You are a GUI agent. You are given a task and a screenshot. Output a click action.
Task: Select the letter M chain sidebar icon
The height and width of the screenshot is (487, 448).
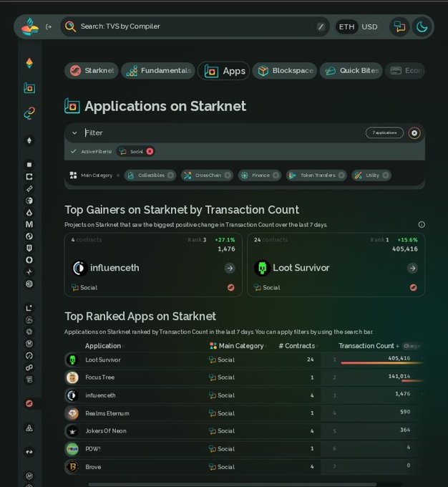pyautogui.click(x=29, y=224)
